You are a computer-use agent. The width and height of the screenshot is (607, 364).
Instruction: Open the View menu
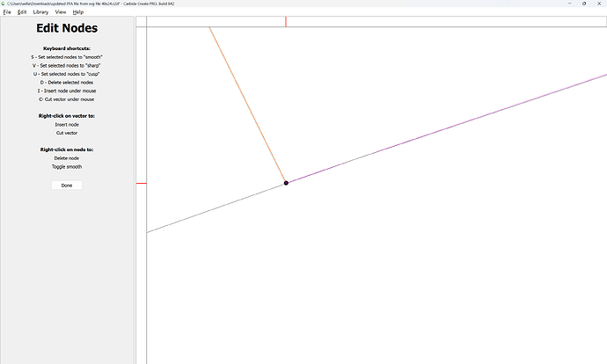click(60, 12)
